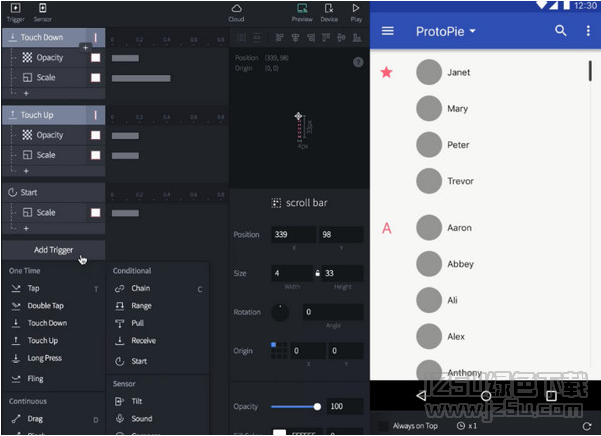The width and height of the screenshot is (601, 436).
Task: Add response under Start trigger with plus
Action: point(26,228)
